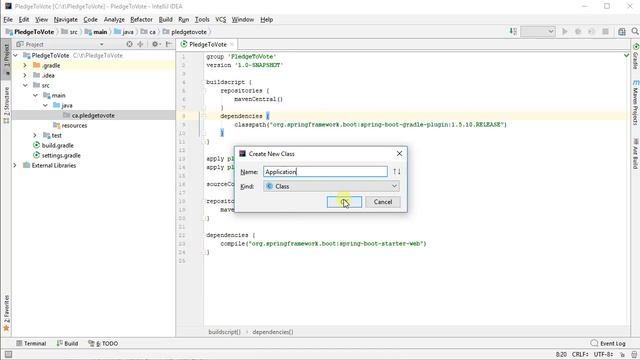Click PledgeToVote breadcrumb in navigation bar
This screenshot has width=640, height=360.
(30, 31)
